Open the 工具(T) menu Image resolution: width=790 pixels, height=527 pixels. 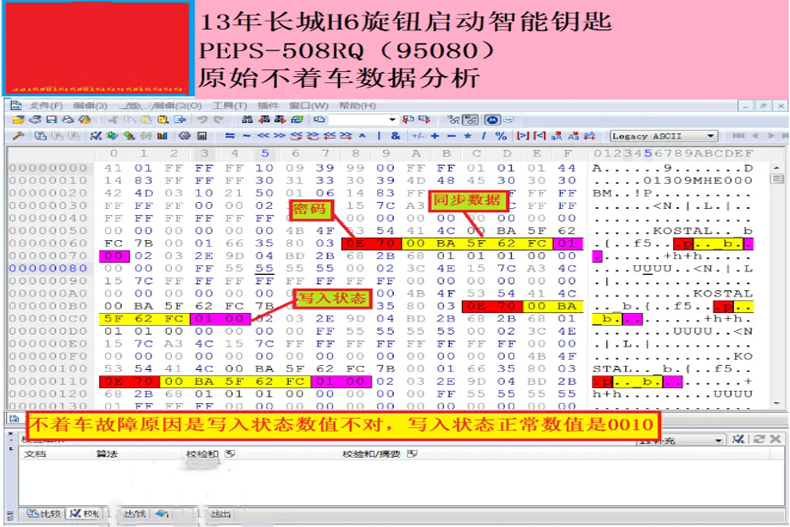click(x=229, y=106)
